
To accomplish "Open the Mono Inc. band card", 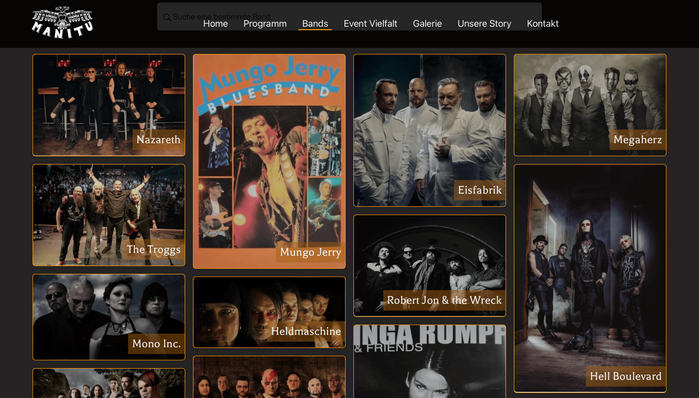I will [x=109, y=317].
